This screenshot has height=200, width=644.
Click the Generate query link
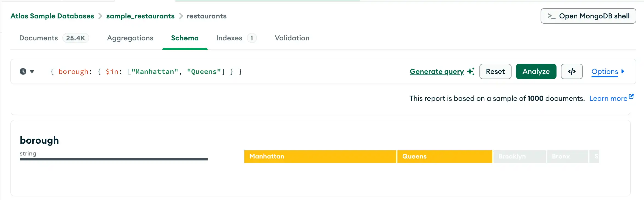pos(437,71)
